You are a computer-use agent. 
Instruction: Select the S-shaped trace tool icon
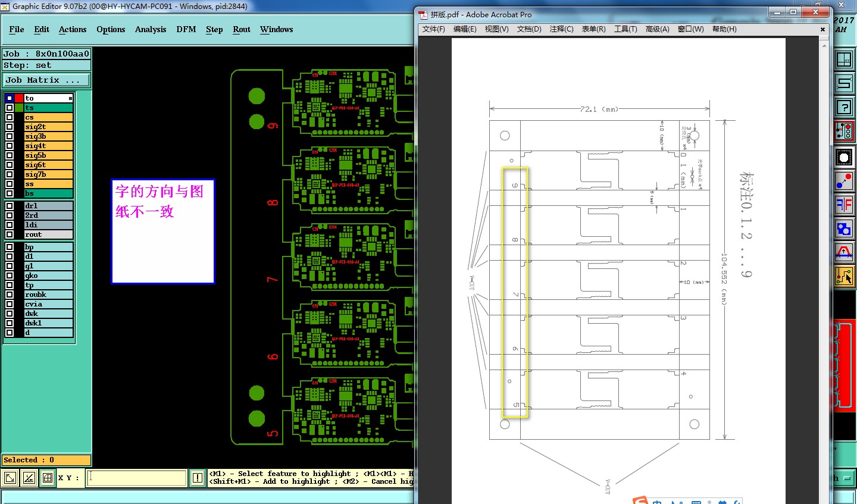(x=844, y=83)
